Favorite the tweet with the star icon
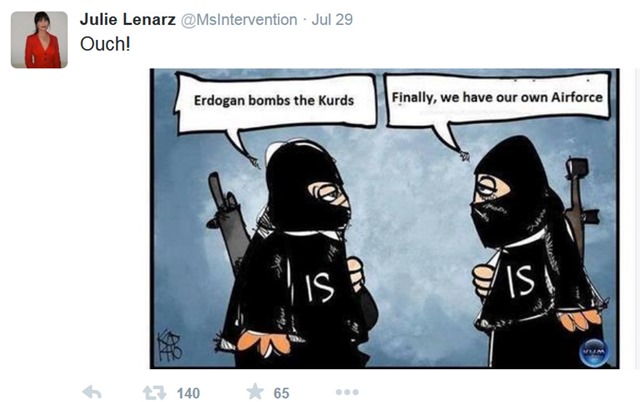 pyautogui.click(x=255, y=392)
